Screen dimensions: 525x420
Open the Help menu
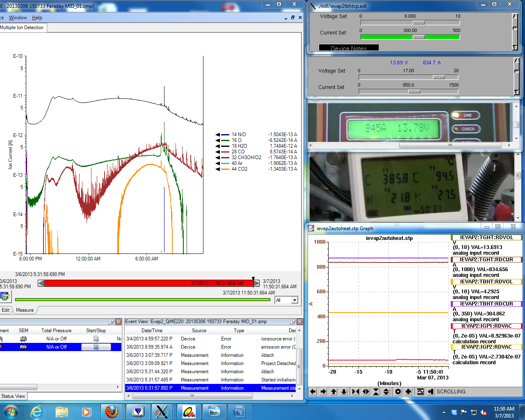(x=37, y=18)
